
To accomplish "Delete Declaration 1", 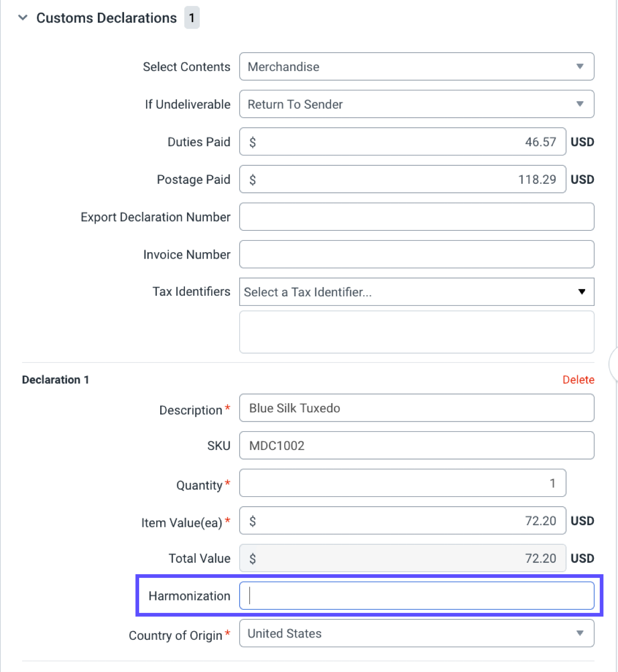I will [x=578, y=380].
